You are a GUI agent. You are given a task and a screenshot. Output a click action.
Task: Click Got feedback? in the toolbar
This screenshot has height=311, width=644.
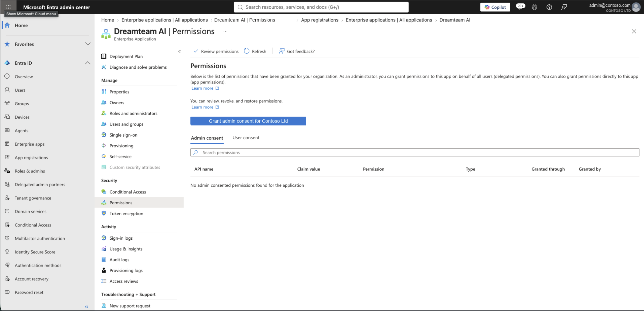297,51
